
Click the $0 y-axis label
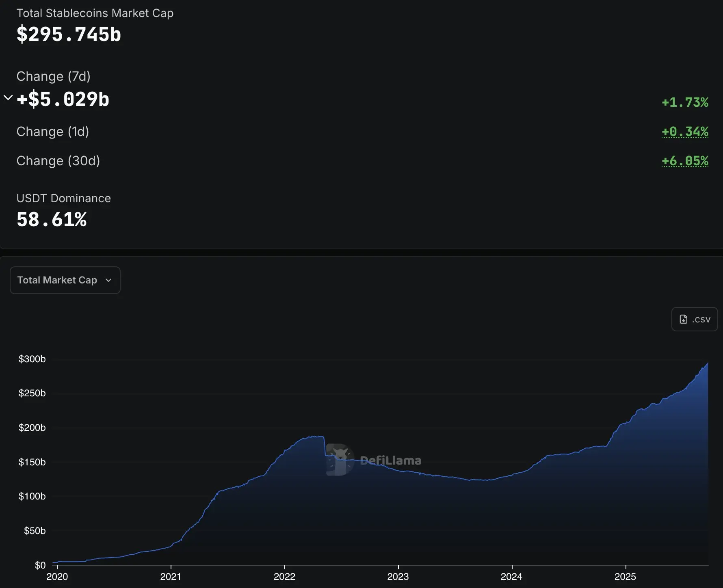tap(40, 565)
